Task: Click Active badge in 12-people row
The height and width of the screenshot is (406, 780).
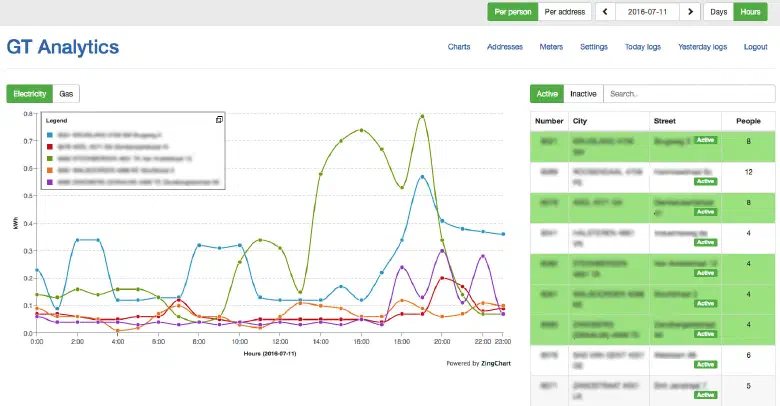Action: pyautogui.click(x=705, y=182)
